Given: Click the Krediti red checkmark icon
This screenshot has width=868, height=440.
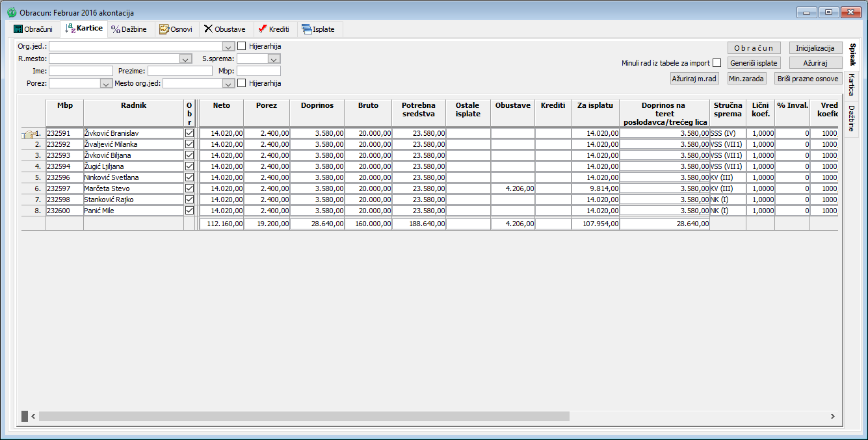Looking at the screenshot, I should click(x=262, y=29).
